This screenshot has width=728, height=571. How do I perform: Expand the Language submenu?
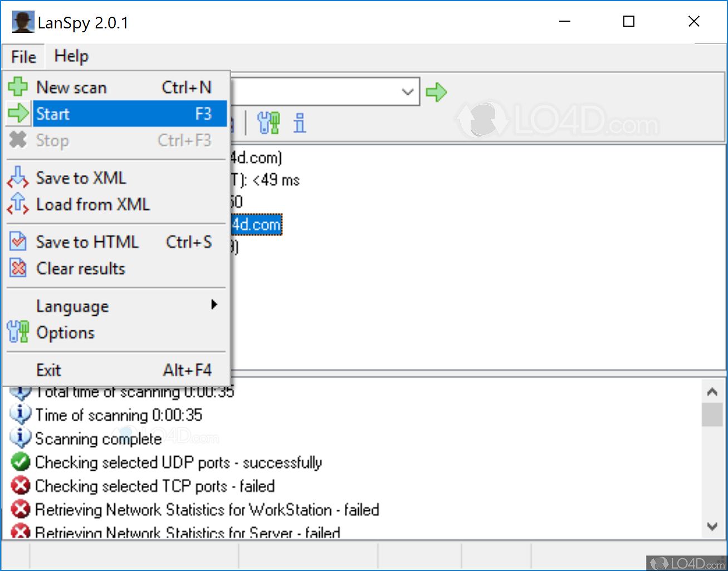pyautogui.click(x=117, y=306)
